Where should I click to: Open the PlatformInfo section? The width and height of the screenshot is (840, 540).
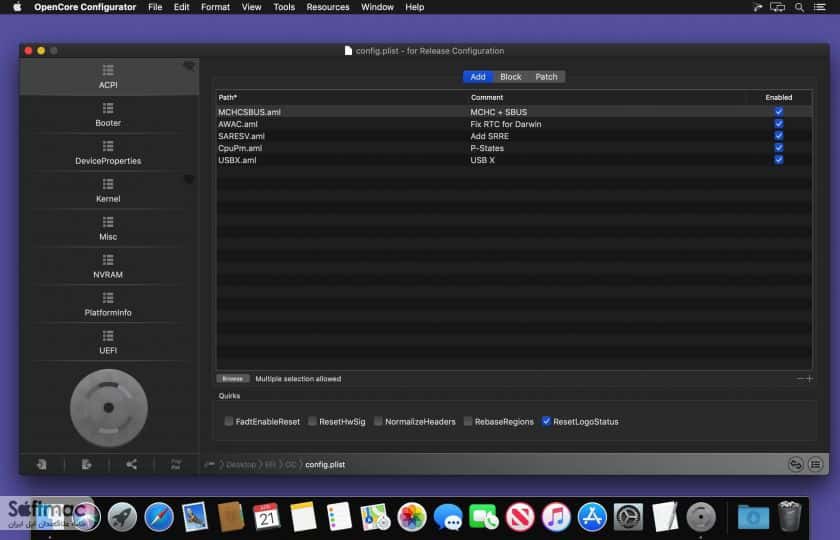pos(108,305)
